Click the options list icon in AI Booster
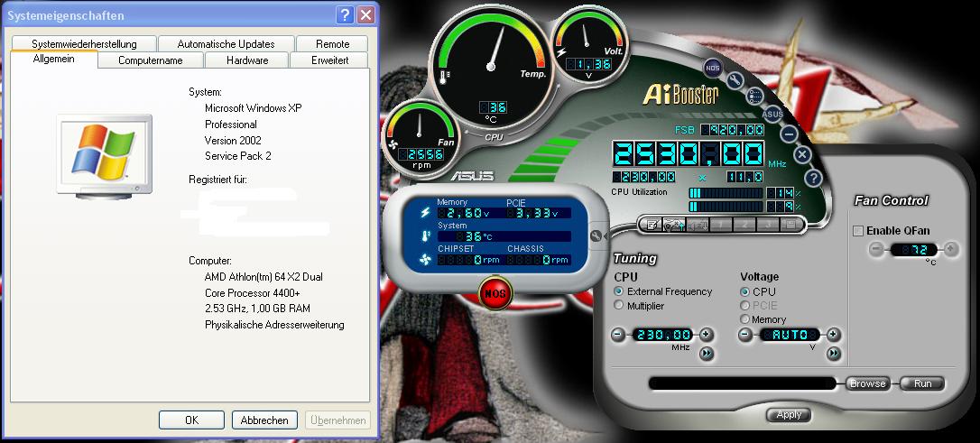Viewport: 980px width, 443px height. click(755, 96)
